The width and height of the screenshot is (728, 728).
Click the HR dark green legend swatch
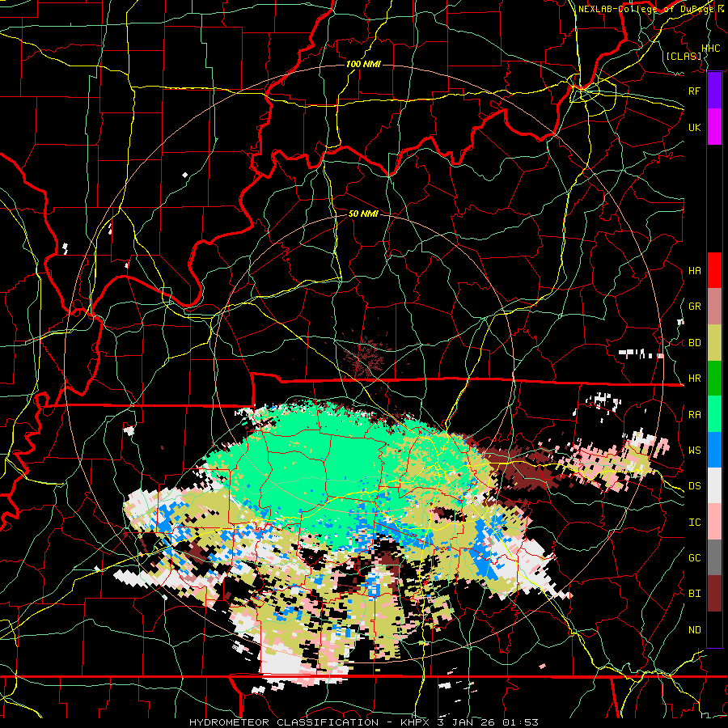[714, 379]
